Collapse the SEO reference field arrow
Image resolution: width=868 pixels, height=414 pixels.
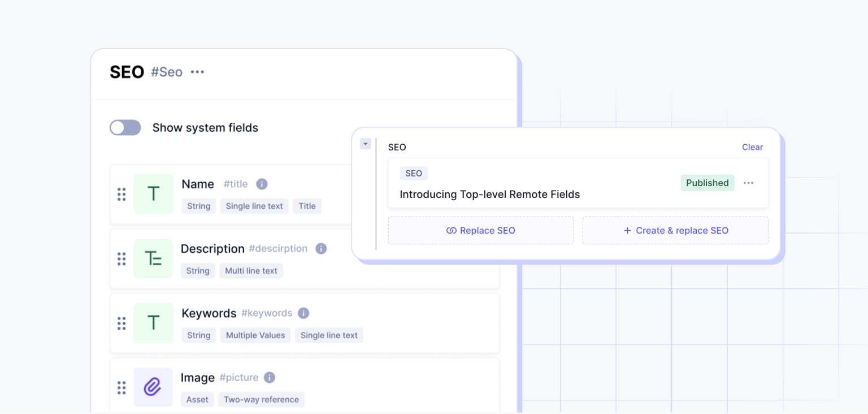(366, 144)
